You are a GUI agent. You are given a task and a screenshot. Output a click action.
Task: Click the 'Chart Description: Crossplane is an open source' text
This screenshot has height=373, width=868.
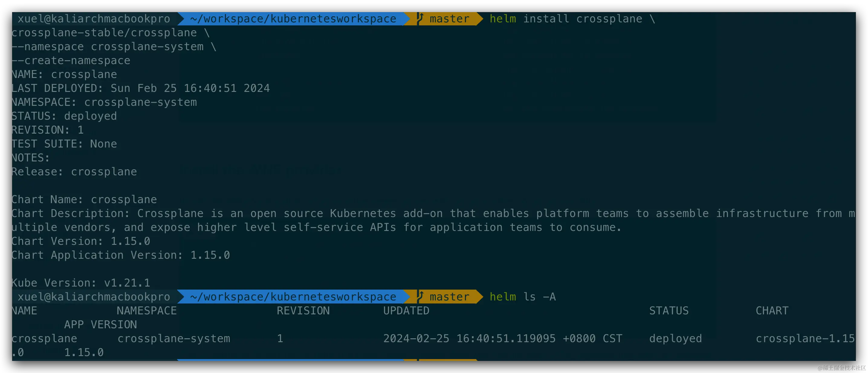pyautogui.click(x=167, y=213)
